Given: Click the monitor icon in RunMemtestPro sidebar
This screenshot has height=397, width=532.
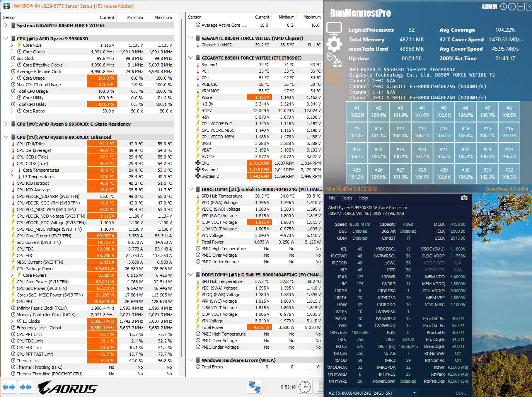Looking at the screenshot, I should point(334,29).
